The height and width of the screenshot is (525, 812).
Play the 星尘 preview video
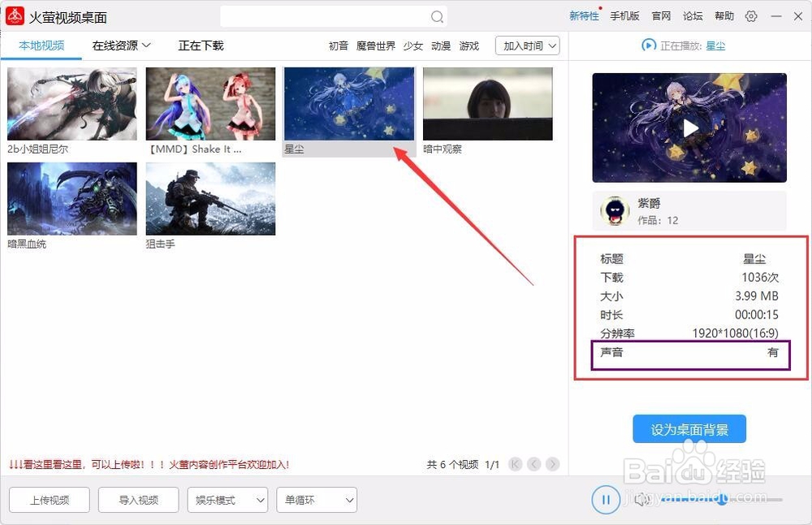(x=689, y=128)
